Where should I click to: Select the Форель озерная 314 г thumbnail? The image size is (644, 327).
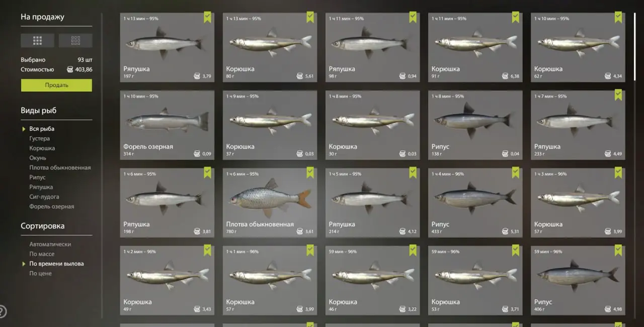pos(167,125)
